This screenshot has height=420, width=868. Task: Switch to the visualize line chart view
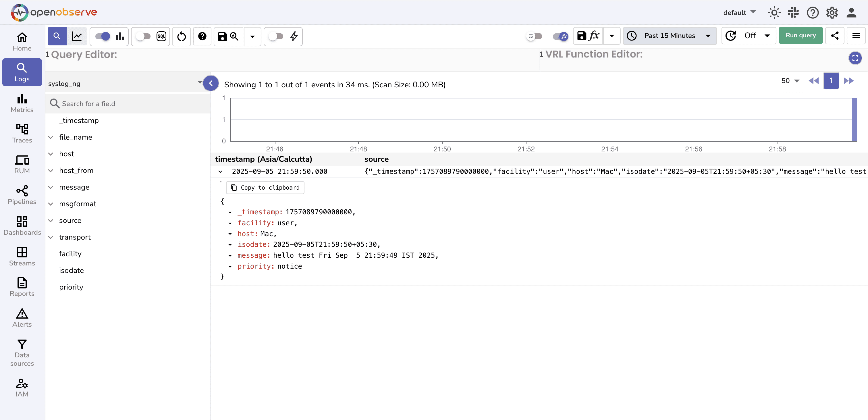click(x=77, y=36)
